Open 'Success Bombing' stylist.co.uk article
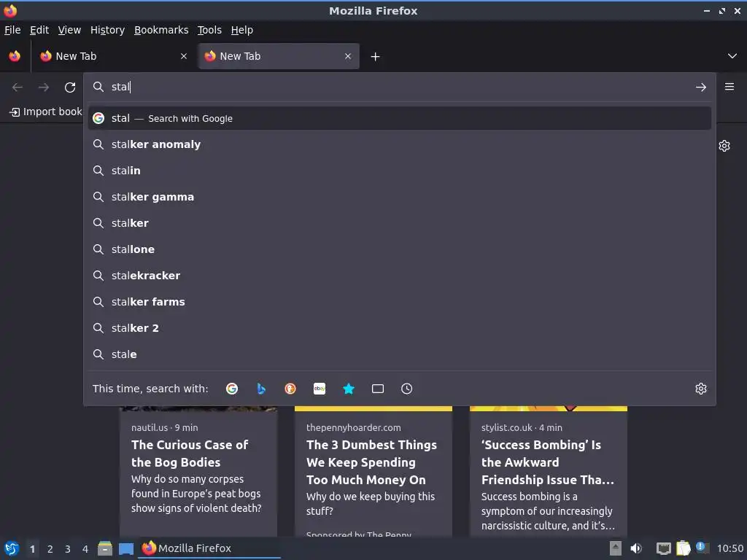The width and height of the screenshot is (747, 560). 549,472
